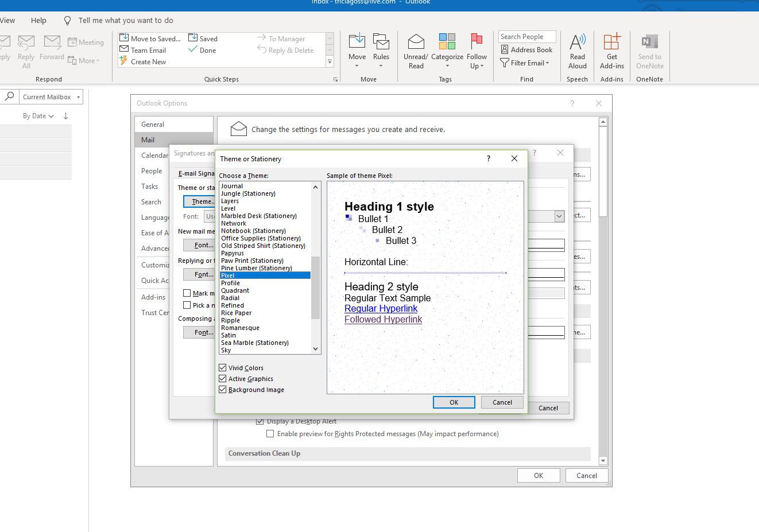Select the Sea Marble (Stationery) theme
Screen dimensions: 759x532
click(265, 343)
